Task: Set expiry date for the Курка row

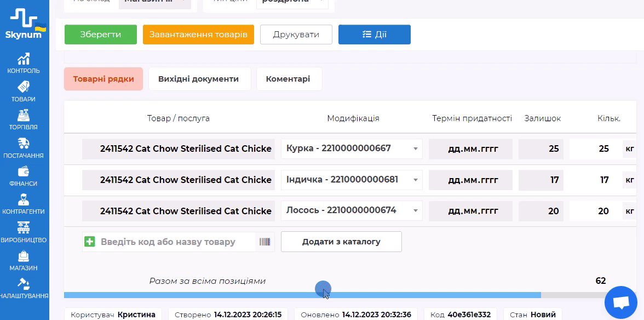Action: 471,148
